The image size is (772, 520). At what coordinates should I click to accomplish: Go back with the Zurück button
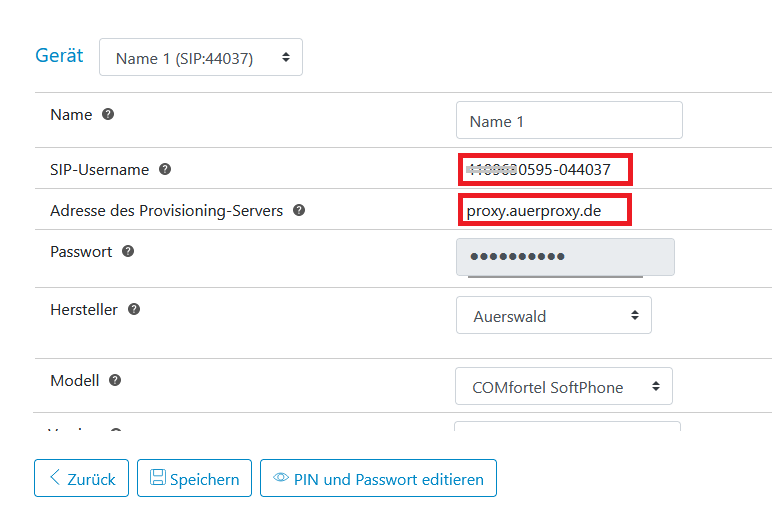click(x=81, y=478)
